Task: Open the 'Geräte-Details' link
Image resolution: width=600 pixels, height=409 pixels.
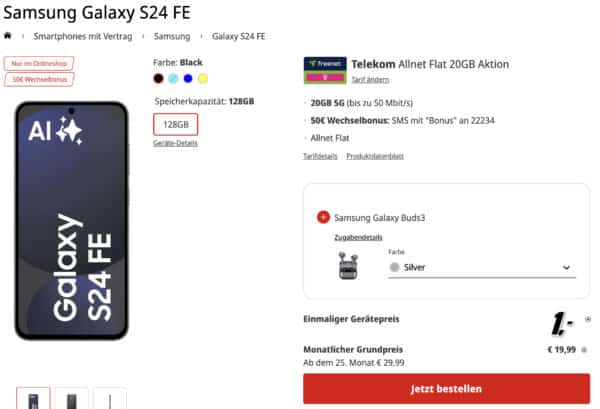Action: point(175,143)
